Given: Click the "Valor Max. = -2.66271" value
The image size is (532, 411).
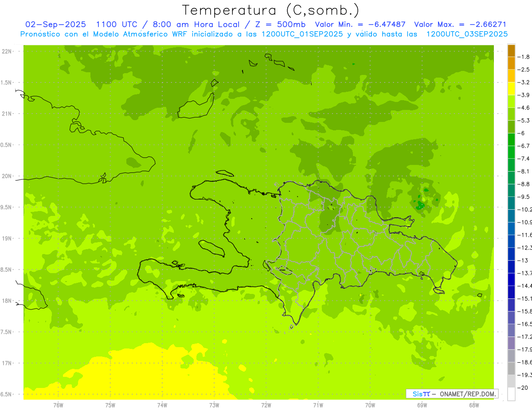Looking at the screenshot, I should pyautogui.click(x=460, y=24).
